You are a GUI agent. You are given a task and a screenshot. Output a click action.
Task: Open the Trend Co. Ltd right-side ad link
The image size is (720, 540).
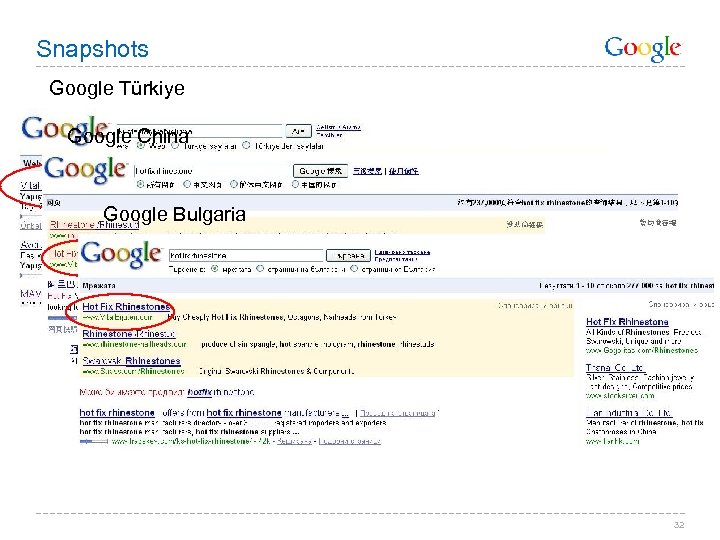(x=615, y=368)
